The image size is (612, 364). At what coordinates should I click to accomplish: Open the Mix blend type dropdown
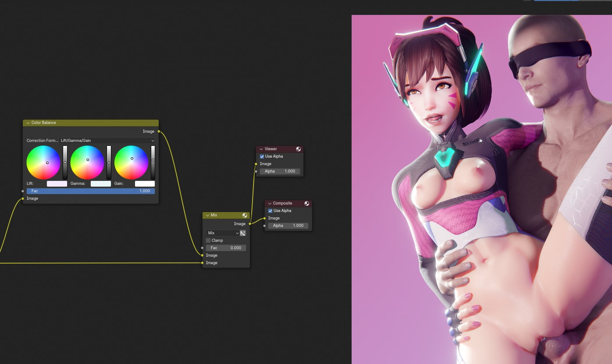pos(223,233)
